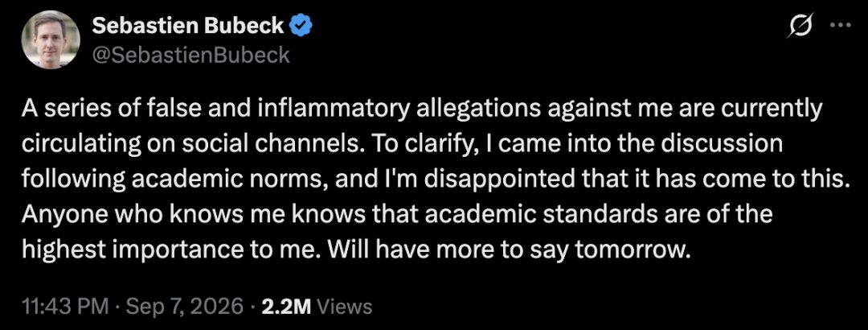Open the 2.2M view count
868x330 pixels.
[285, 306]
